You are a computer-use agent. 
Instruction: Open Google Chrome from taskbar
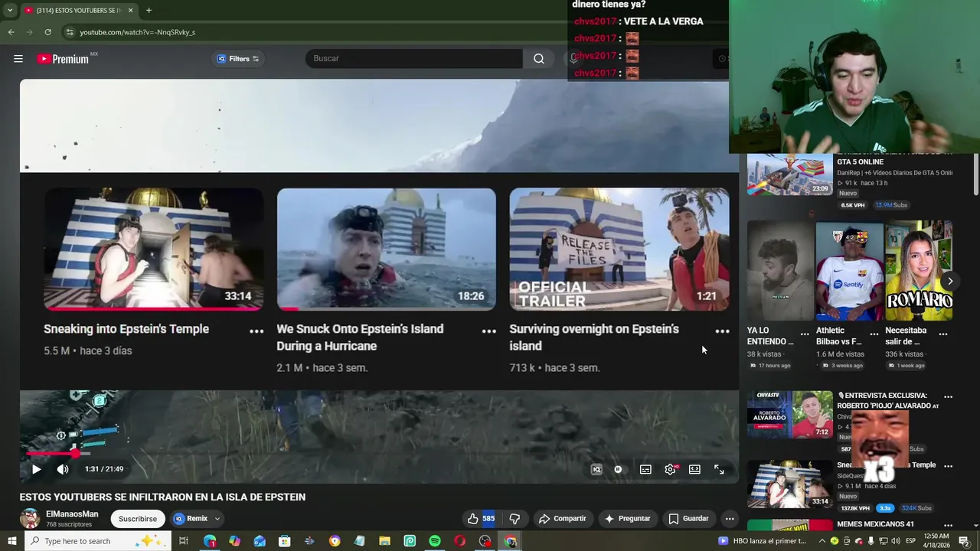511,541
